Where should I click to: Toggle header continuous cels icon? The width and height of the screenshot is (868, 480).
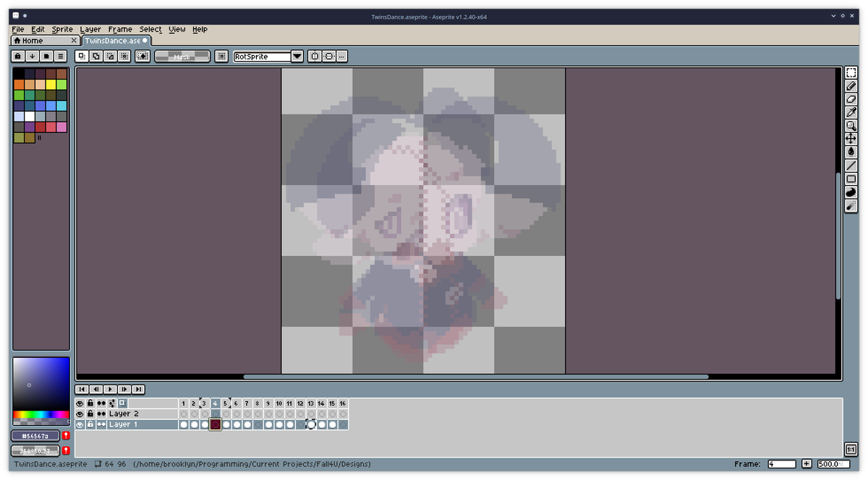click(x=101, y=403)
